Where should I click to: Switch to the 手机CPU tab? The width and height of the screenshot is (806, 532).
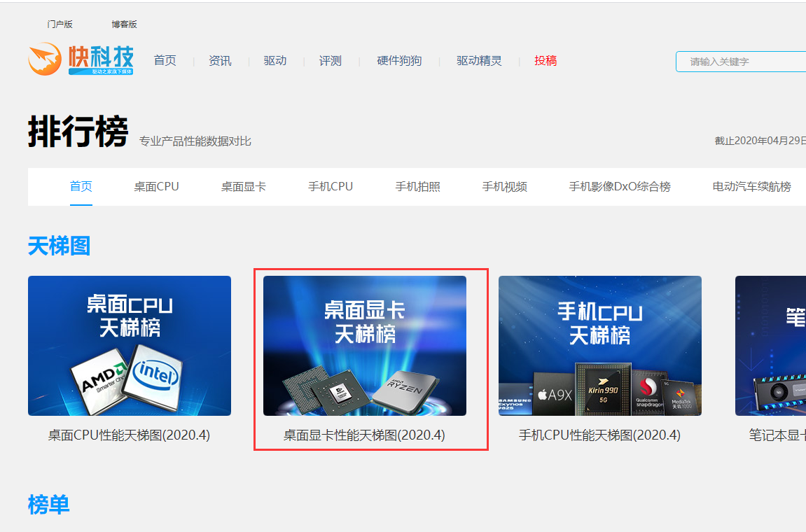(x=331, y=187)
